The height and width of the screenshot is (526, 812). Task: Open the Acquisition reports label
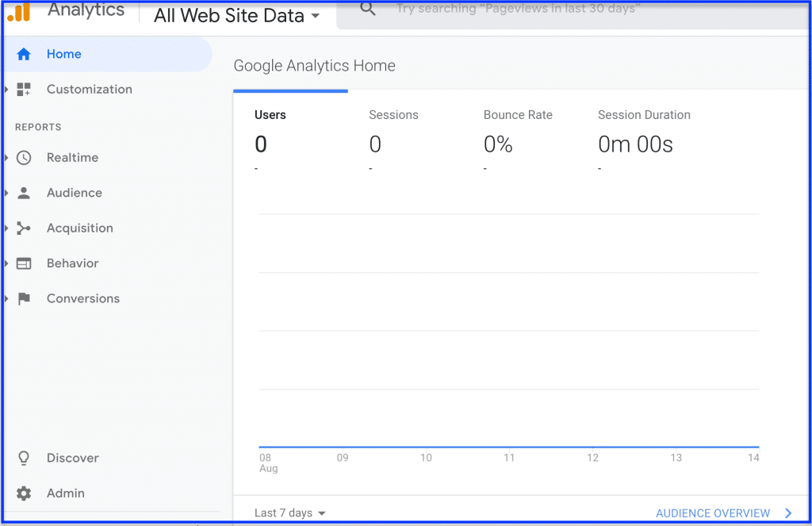click(x=80, y=228)
